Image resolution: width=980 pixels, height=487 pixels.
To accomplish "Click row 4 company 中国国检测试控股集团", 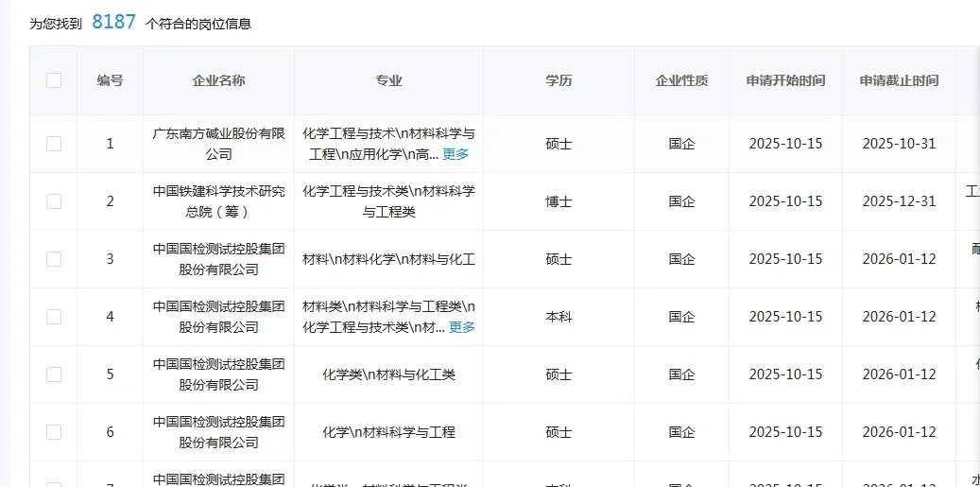I will 218,317.
